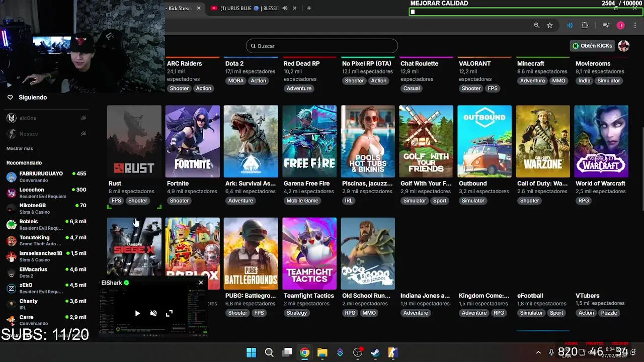Open Chrome media control icon
The image size is (644, 362).
pos(606,26)
